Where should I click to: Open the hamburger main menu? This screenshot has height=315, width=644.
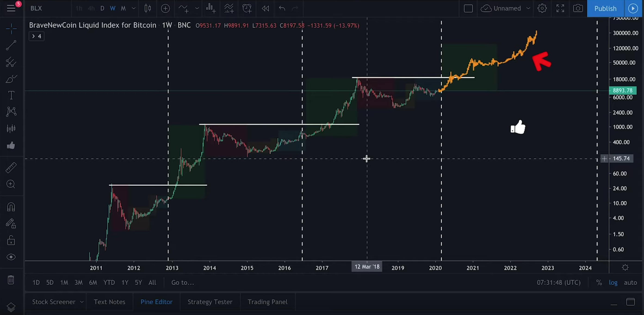point(11,8)
